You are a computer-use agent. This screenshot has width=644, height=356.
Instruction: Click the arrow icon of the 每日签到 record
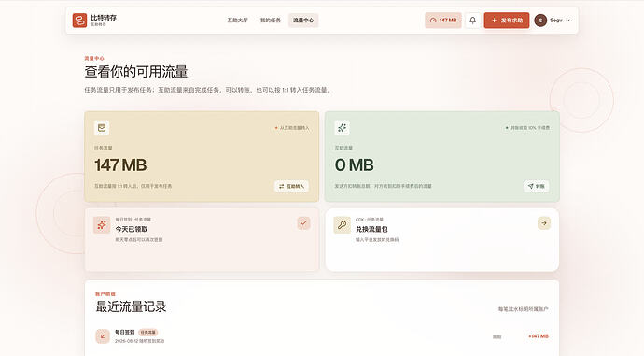click(x=103, y=336)
